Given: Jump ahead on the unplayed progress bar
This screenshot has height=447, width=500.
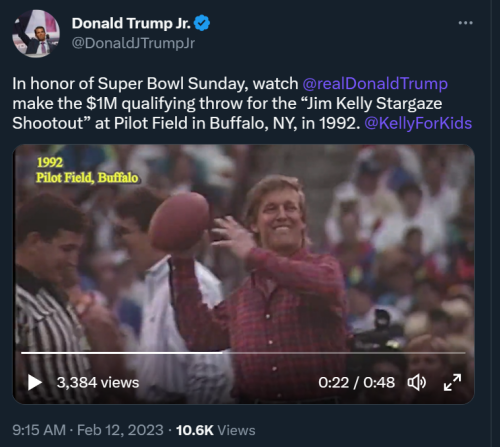Looking at the screenshot, I should [344, 352].
